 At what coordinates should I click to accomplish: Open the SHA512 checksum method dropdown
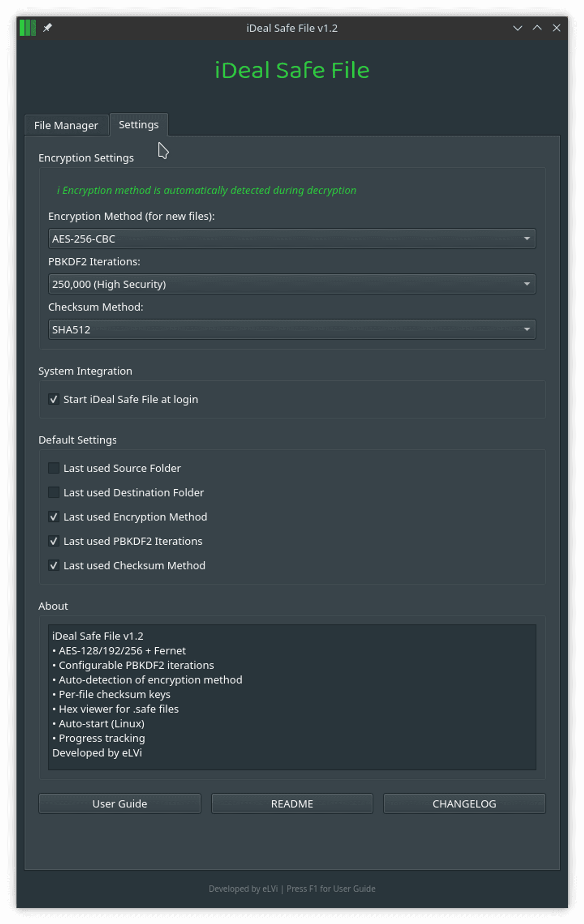click(x=292, y=330)
